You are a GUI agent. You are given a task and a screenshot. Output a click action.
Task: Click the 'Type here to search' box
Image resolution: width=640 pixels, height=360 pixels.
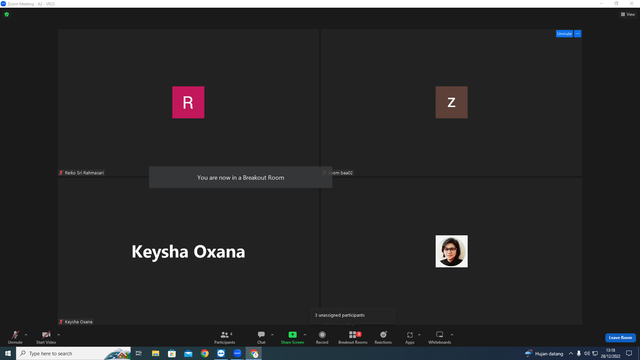[73, 353]
